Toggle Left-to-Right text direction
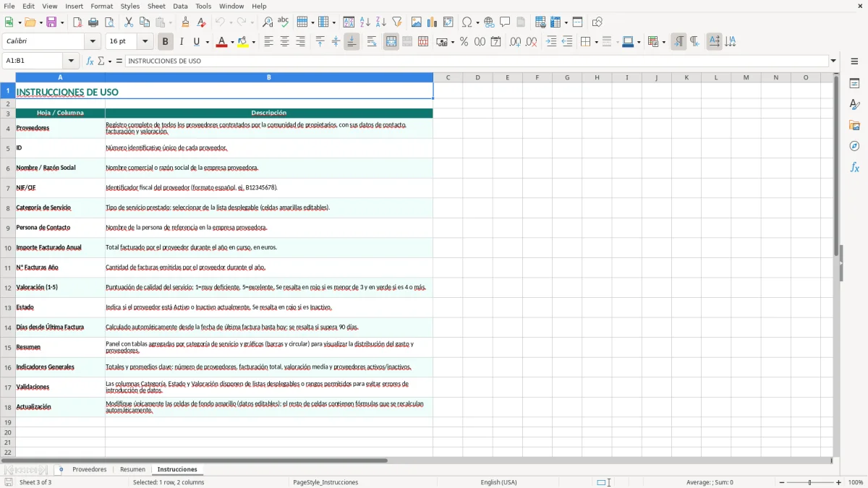This screenshot has height=488, width=868. pos(678,42)
